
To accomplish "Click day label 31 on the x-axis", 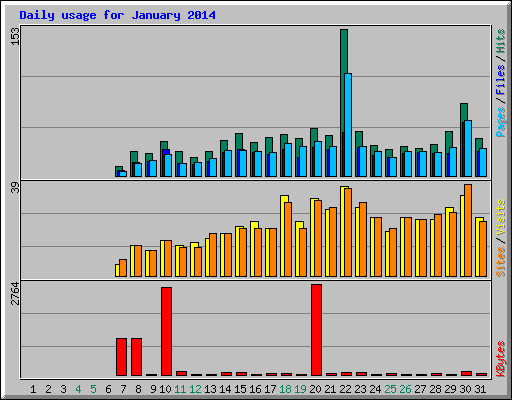I will click(x=480, y=389).
